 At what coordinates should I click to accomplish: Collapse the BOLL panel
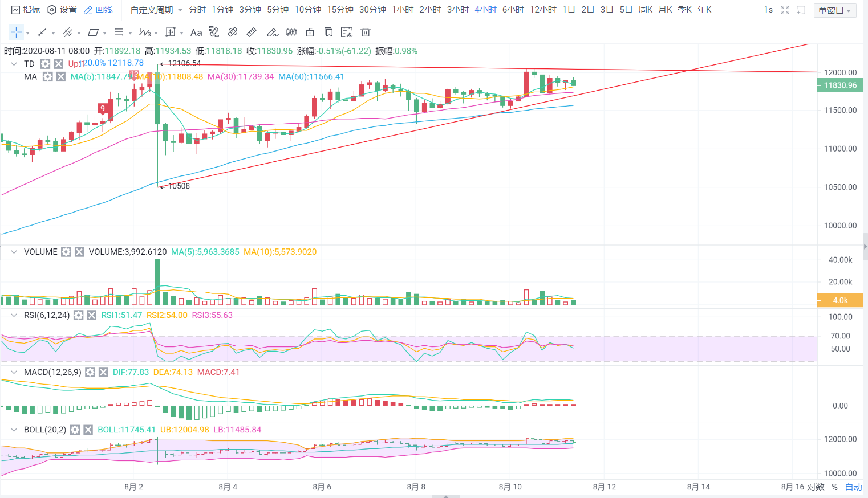[x=14, y=430]
